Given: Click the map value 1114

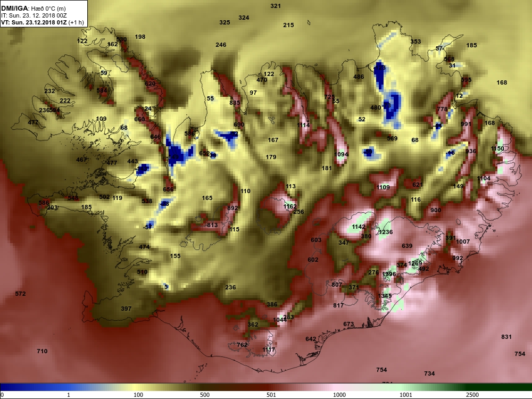Looking at the screenshot, I should [x=303, y=125].
